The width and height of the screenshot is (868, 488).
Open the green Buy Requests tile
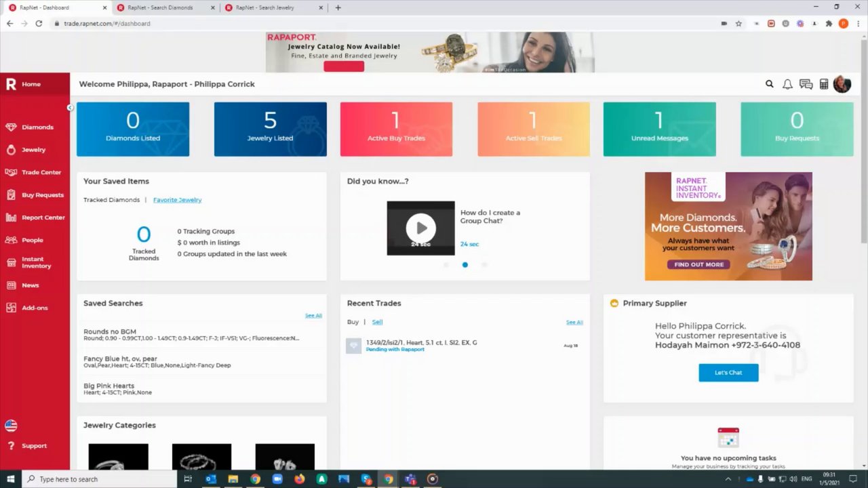(797, 129)
